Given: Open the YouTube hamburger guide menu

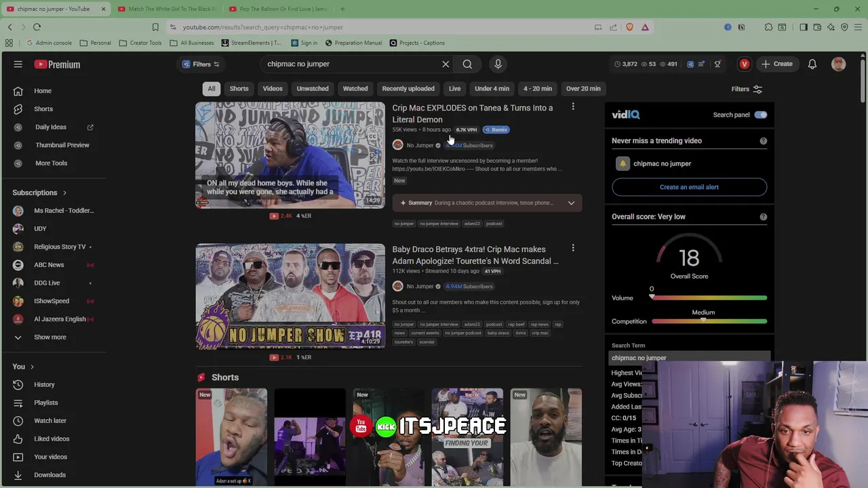Looking at the screenshot, I should coord(18,64).
